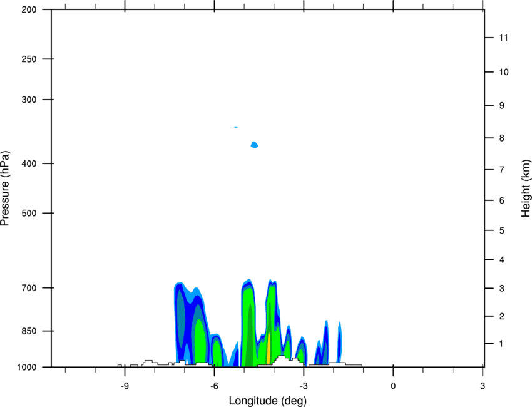Click the 1 km height label
The height and width of the screenshot is (407, 532).
pos(501,344)
